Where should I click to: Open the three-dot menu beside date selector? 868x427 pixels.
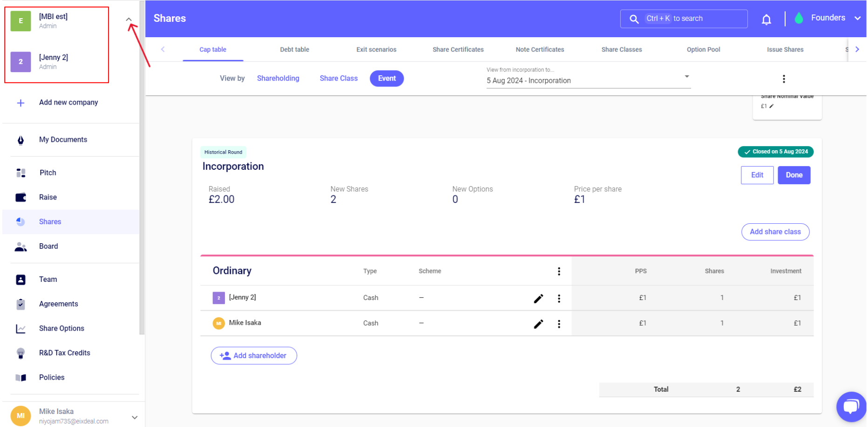point(784,79)
